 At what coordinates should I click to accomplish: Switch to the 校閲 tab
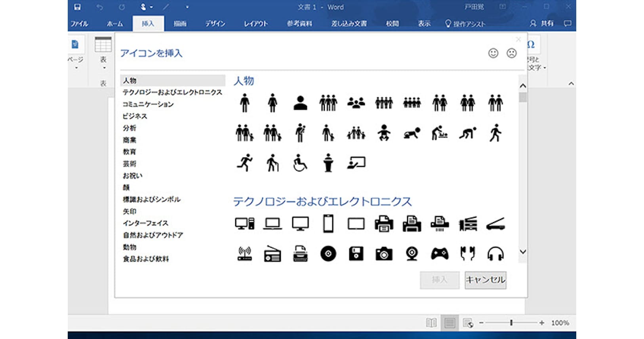[x=392, y=24]
